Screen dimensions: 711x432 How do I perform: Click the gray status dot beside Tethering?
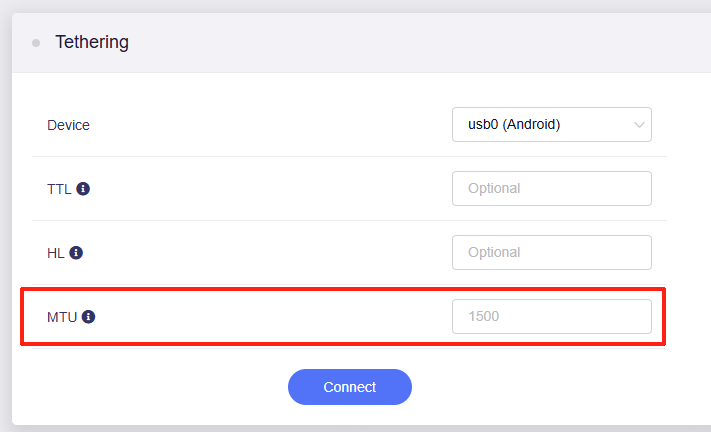[36, 43]
